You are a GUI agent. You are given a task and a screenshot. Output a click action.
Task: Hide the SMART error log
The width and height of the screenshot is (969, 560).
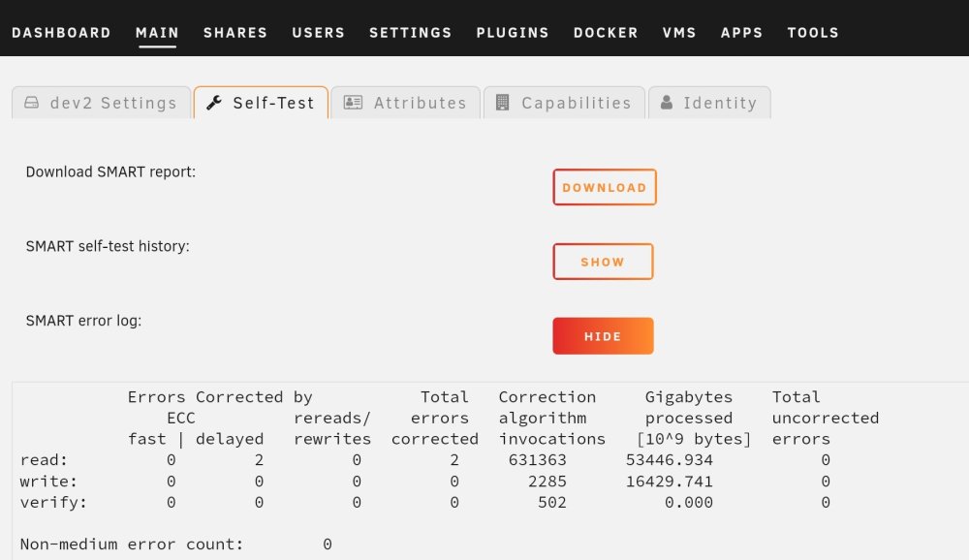click(x=603, y=336)
